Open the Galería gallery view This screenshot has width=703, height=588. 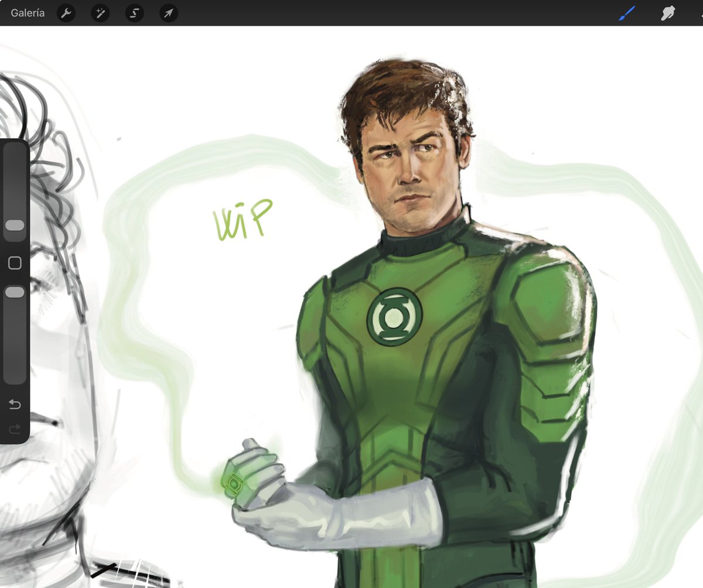pyautogui.click(x=28, y=13)
